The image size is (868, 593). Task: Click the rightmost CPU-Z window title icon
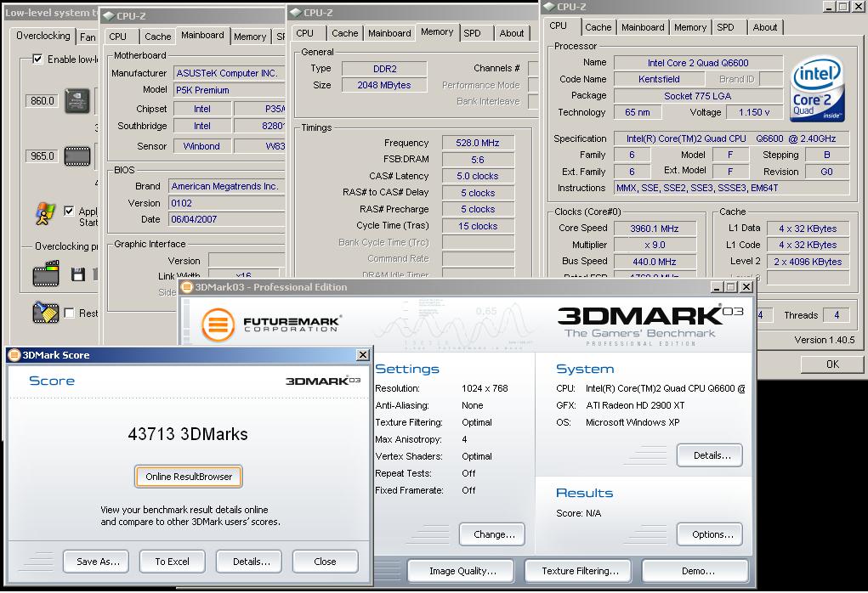tap(549, 6)
